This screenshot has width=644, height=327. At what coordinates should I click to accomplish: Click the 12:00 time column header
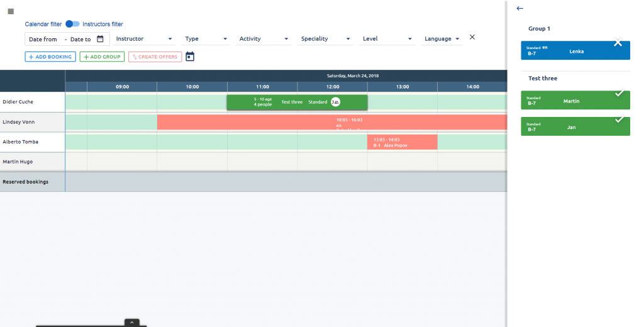(x=333, y=87)
